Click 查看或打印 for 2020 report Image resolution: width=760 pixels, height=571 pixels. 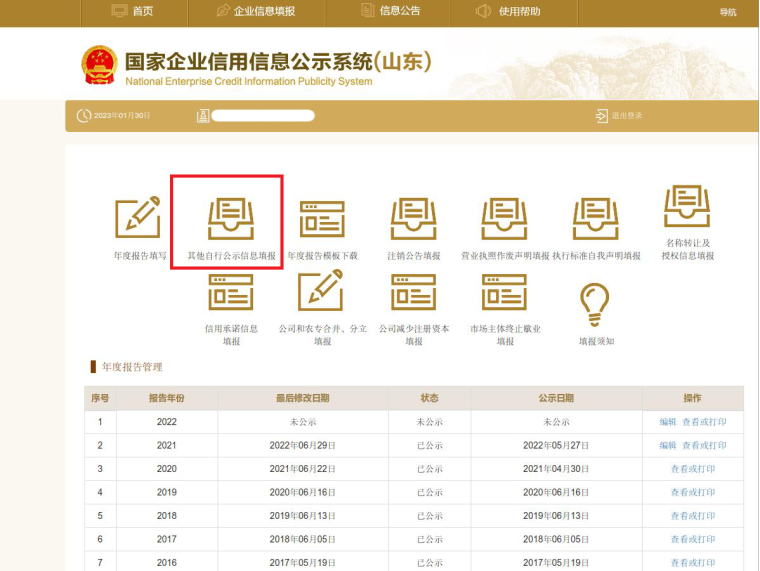pyautogui.click(x=693, y=469)
